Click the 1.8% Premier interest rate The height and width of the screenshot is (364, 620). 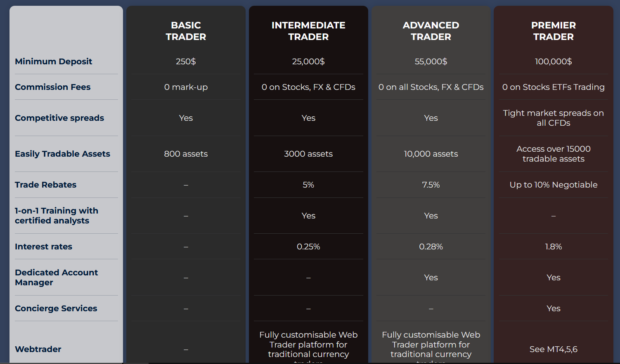point(553,247)
